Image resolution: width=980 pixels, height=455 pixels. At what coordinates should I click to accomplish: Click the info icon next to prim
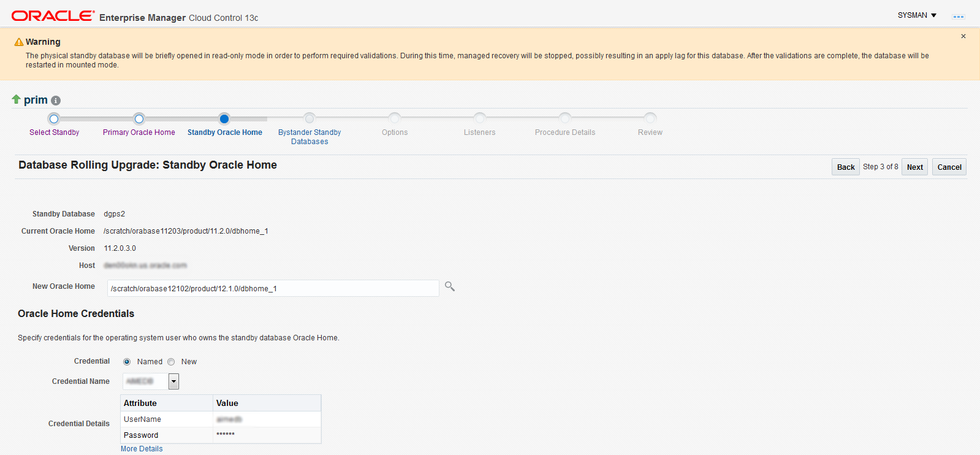coord(56,101)
